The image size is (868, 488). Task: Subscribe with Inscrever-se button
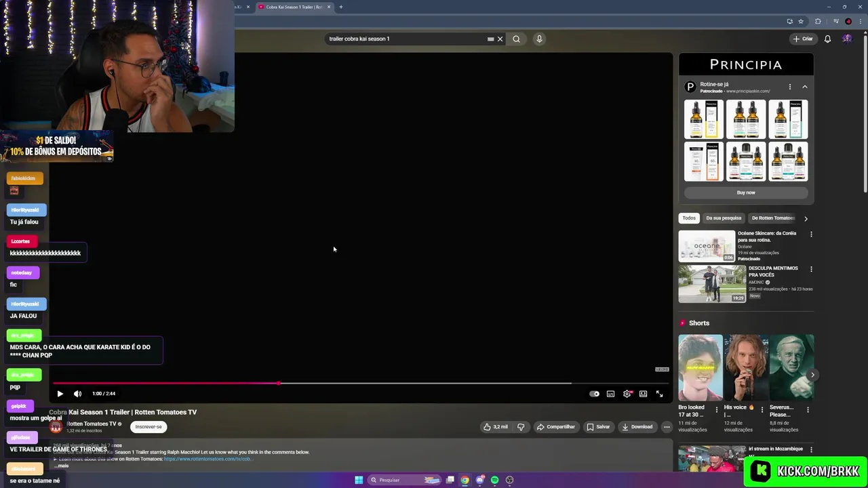(149, 427)
